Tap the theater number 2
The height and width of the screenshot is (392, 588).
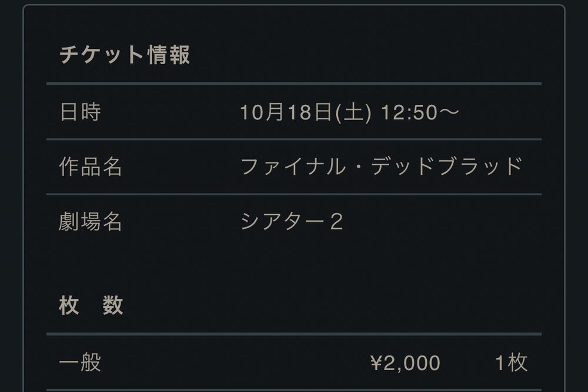[x=336, y=222]
